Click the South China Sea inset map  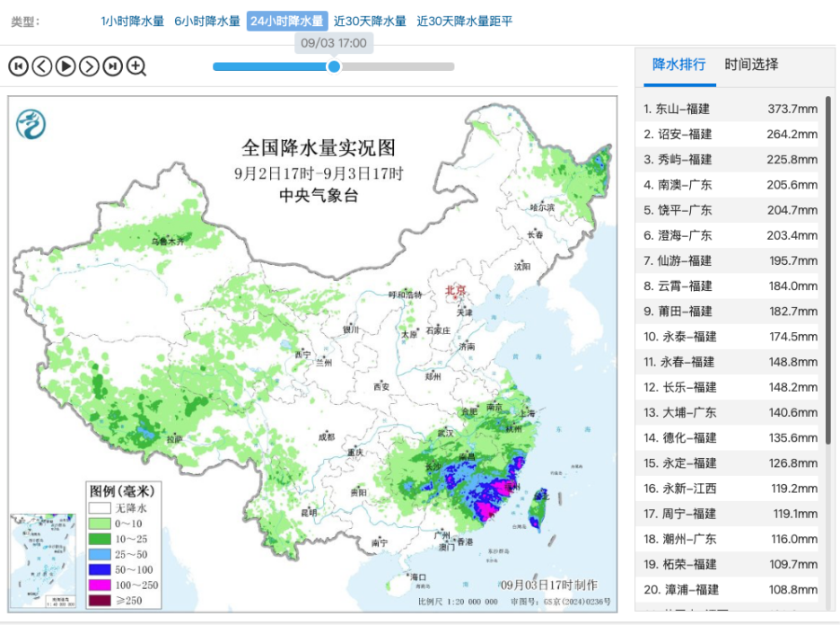point(43,560)
